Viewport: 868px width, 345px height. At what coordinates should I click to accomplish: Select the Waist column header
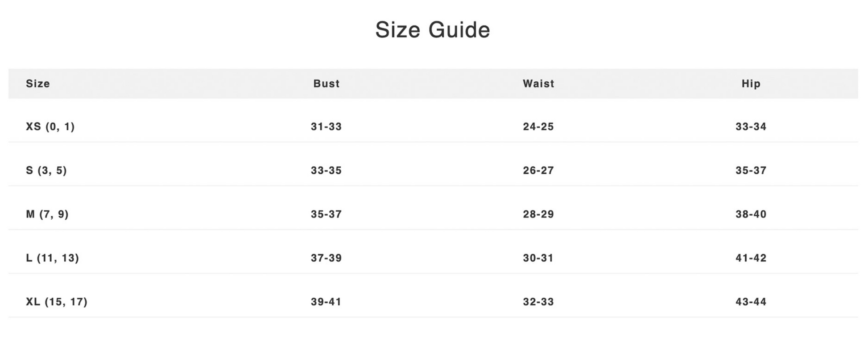point(538,83)
